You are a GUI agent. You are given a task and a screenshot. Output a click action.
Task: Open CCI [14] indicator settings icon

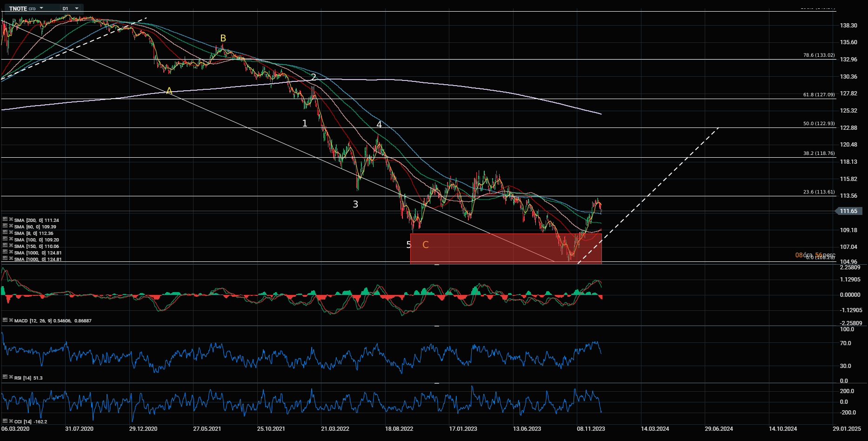(x=5, y=421)
